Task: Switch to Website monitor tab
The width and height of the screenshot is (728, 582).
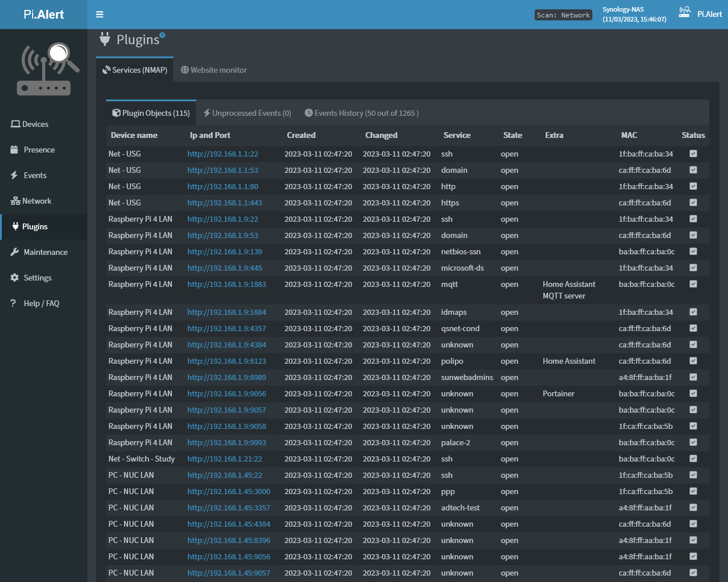Action: point(214,70)
